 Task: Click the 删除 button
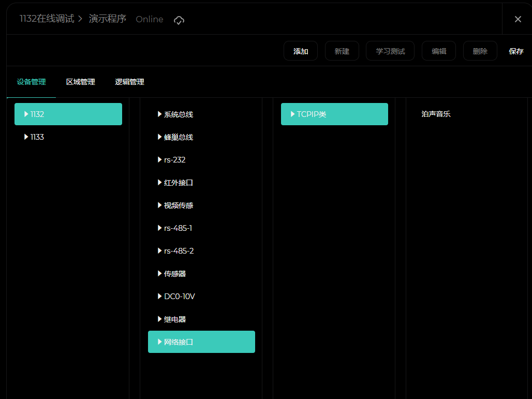[480, 51]
